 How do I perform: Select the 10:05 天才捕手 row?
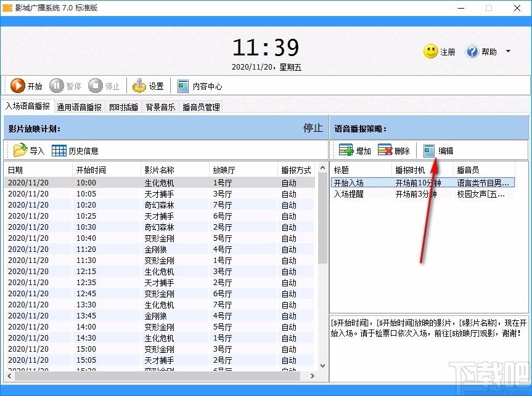(x=160, y=194)
